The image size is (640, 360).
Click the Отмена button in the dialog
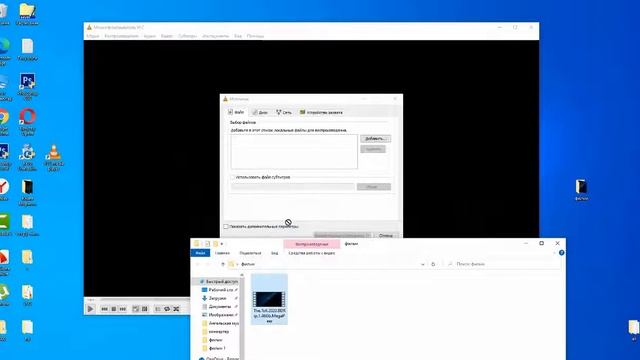[x=386, y=236]
